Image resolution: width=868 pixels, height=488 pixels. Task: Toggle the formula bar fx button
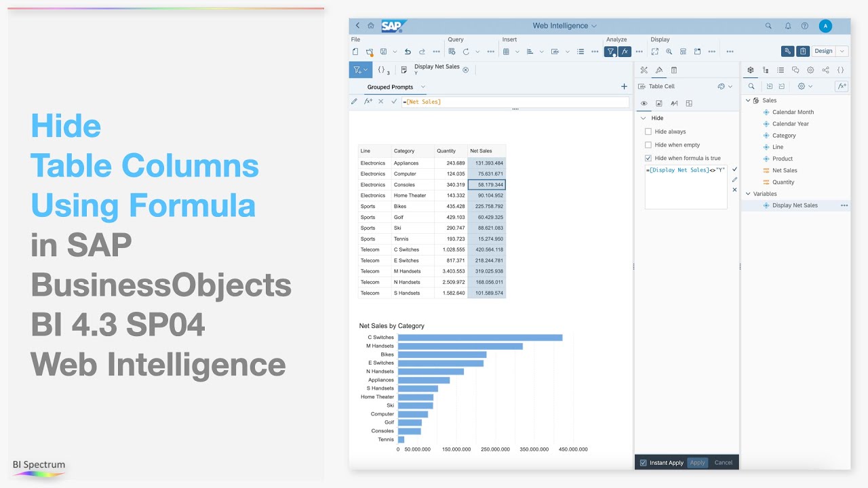point(625,52)
